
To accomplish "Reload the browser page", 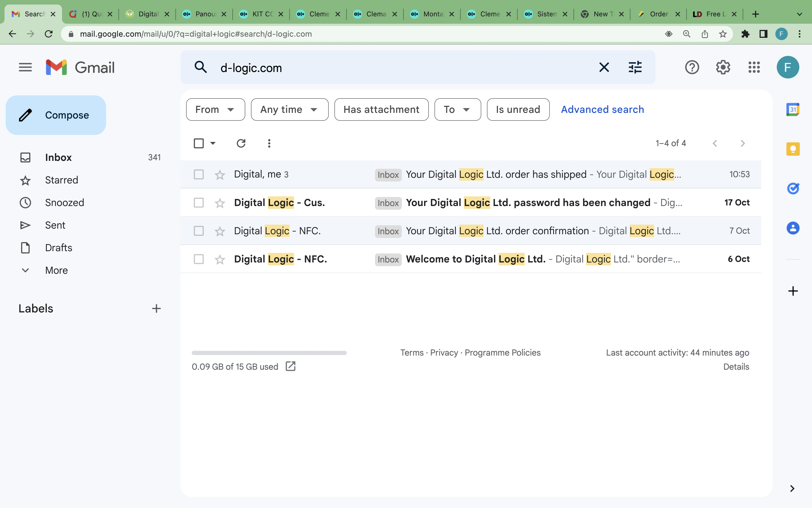I will [x=49, y=34].
